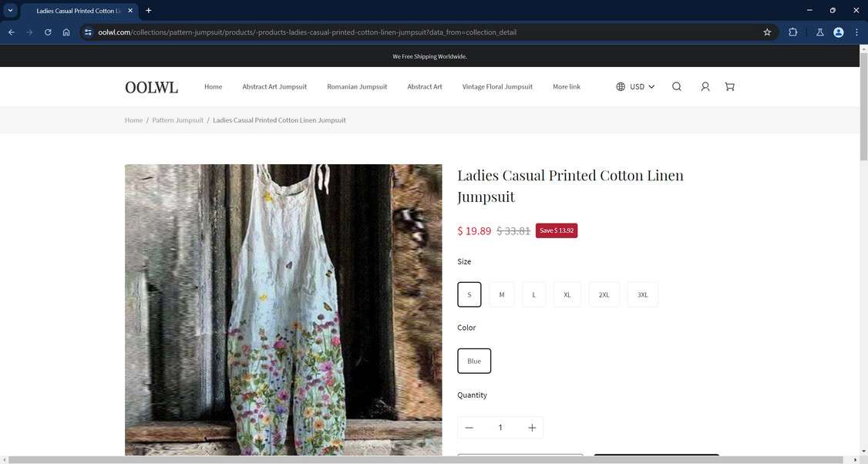Screen dimensions: 868x464
Task: Open the user account icon
Action: click(x=705, y=86)
